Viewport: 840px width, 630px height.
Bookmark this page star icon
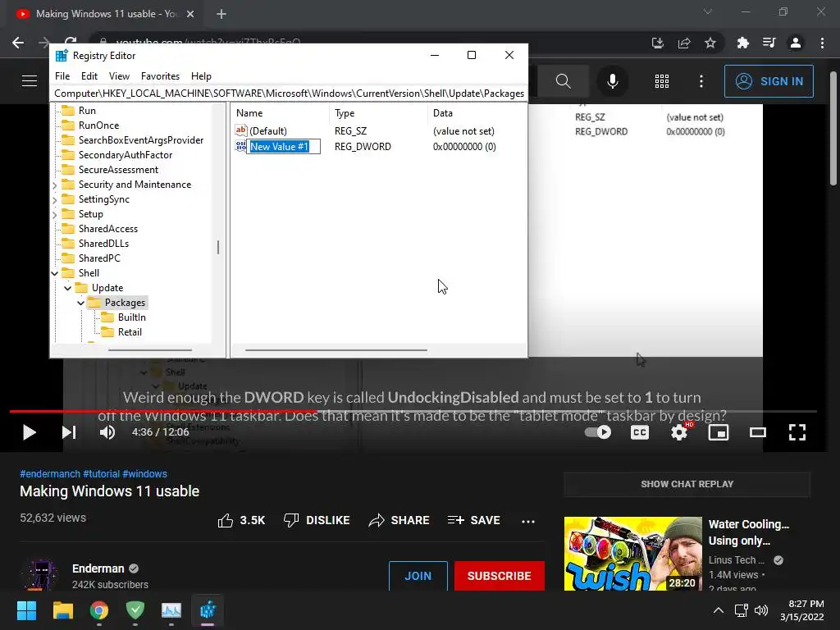[x=710, y=43]
